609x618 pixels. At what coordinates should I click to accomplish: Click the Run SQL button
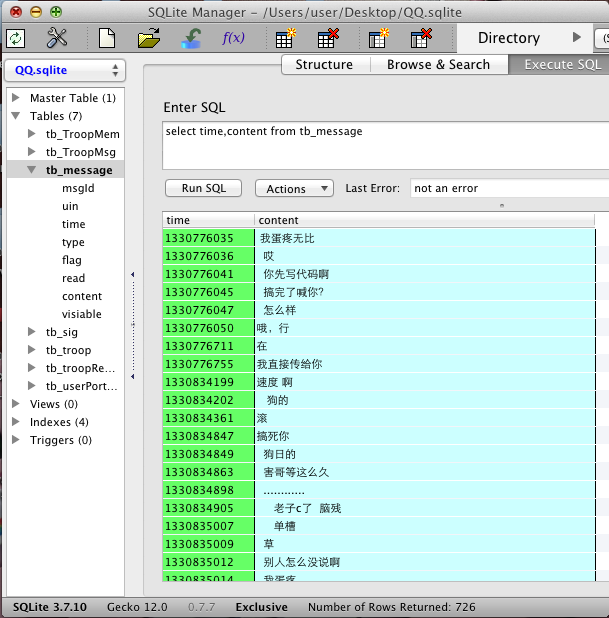(x=203, y=188)
